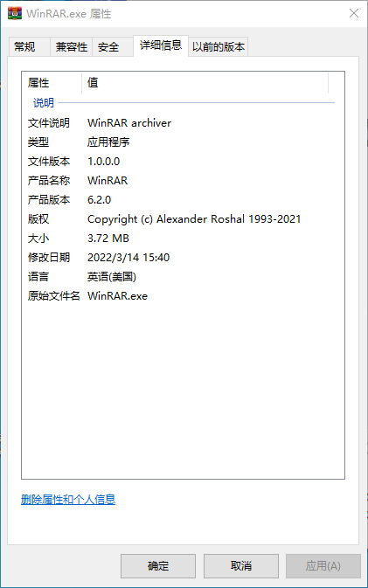Click the 值 column header
The image size is (368, 588).
pos(205,82)
